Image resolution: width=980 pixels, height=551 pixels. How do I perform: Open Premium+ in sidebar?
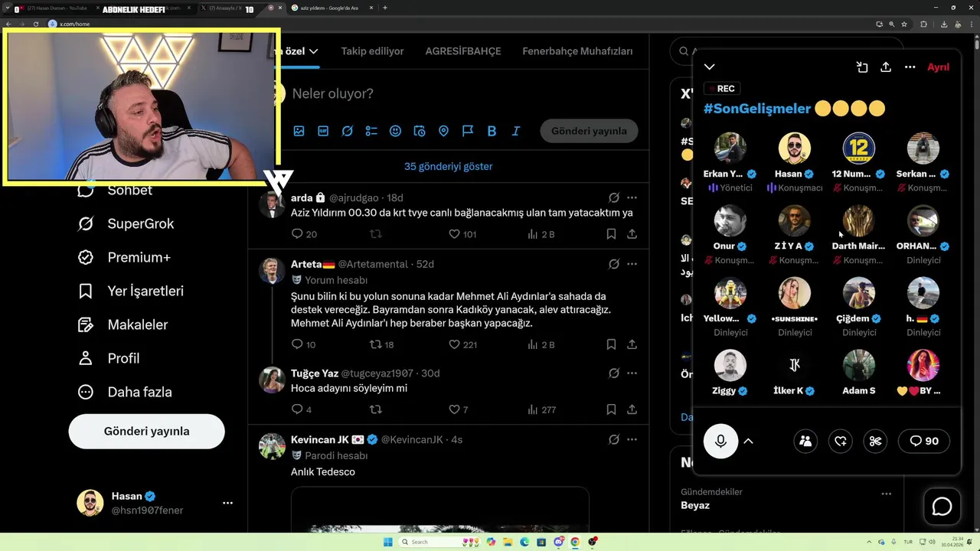pyautogui.click(x=125, y=257)
